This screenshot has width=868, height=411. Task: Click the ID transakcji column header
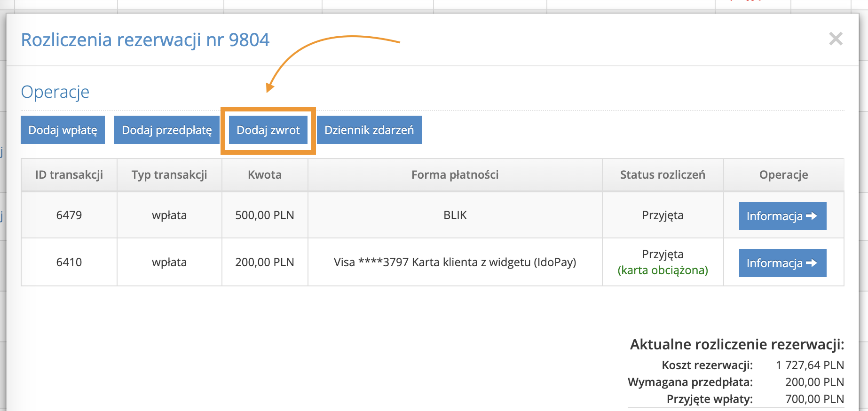[x=69, y=175]
